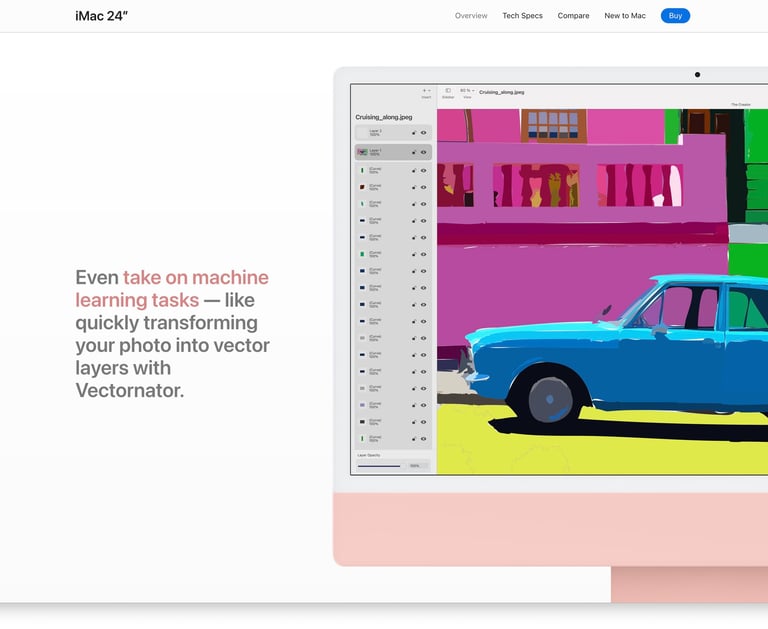Toggle the lock icon on Layer 2
This screenshot has height=629, width=768.
point(414,133)
